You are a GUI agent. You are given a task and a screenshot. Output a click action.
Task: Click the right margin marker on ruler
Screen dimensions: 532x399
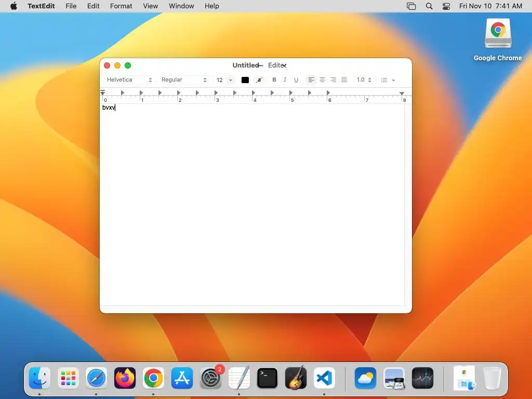click(x=402, y=93)
